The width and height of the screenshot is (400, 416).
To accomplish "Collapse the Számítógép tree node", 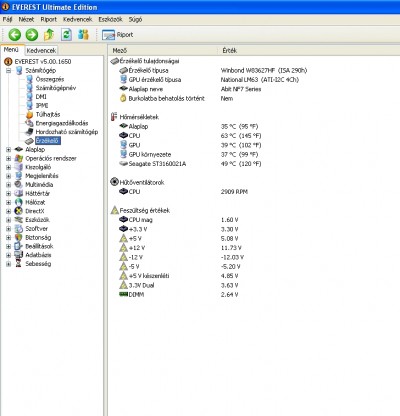I will [x=8, y=71].
